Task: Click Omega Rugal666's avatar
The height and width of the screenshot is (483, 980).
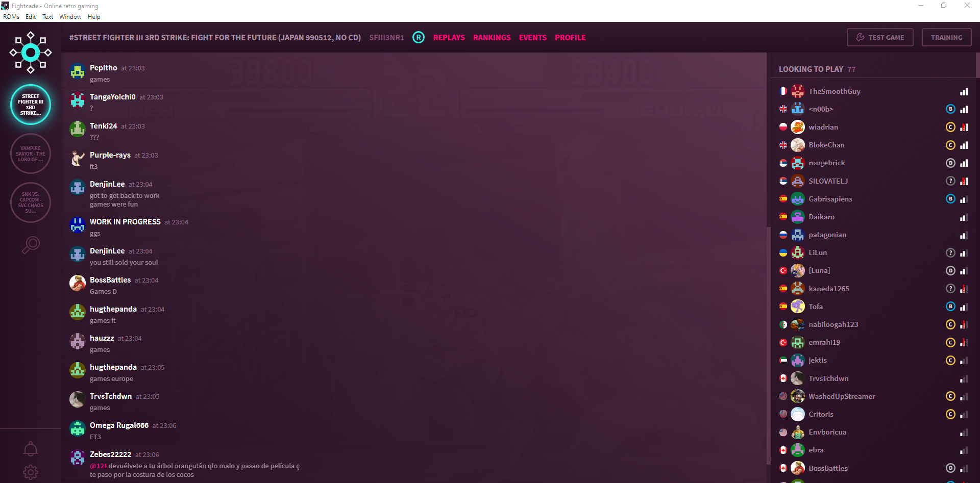Action: pyautogui.click(x=78, y=429)
